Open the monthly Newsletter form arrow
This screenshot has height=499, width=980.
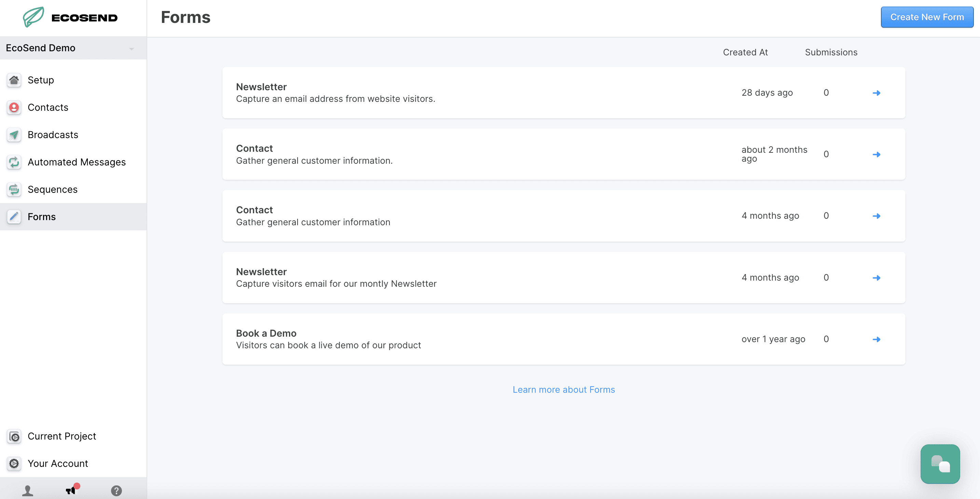click(x=876, y=278)
